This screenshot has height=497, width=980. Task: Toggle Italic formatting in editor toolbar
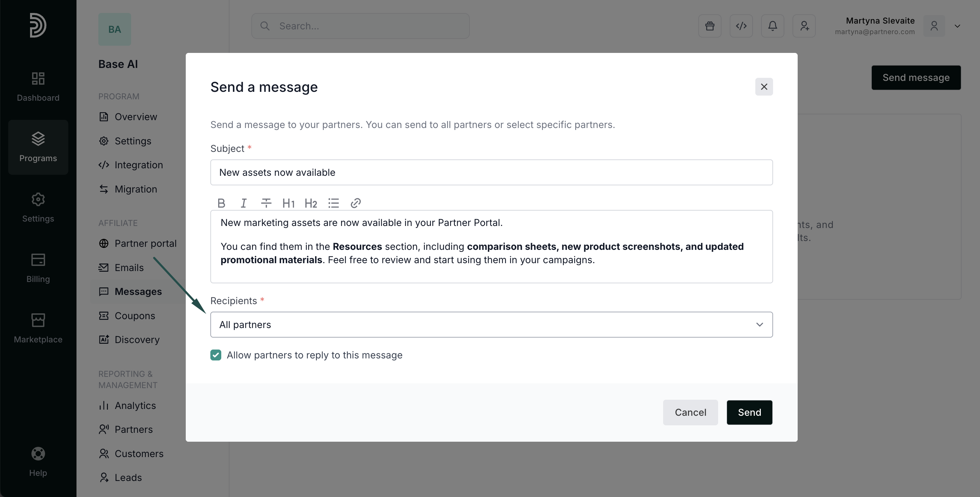243,203
